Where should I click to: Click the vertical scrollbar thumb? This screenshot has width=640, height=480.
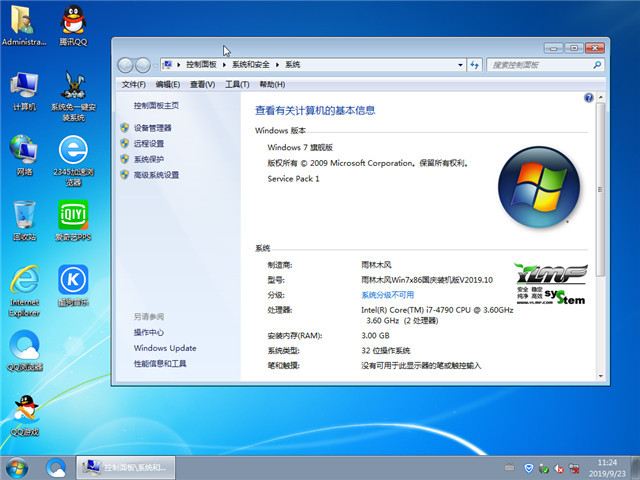600,190
